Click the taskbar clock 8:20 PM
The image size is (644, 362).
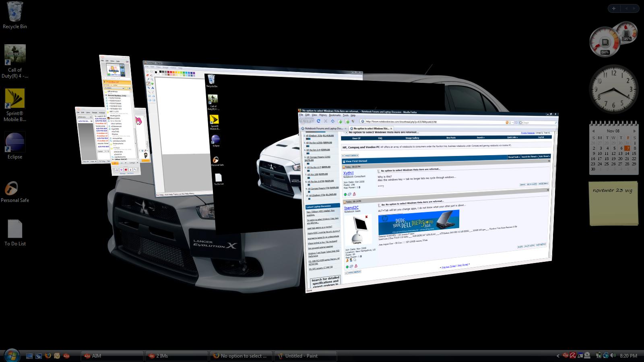coord(628,356)
